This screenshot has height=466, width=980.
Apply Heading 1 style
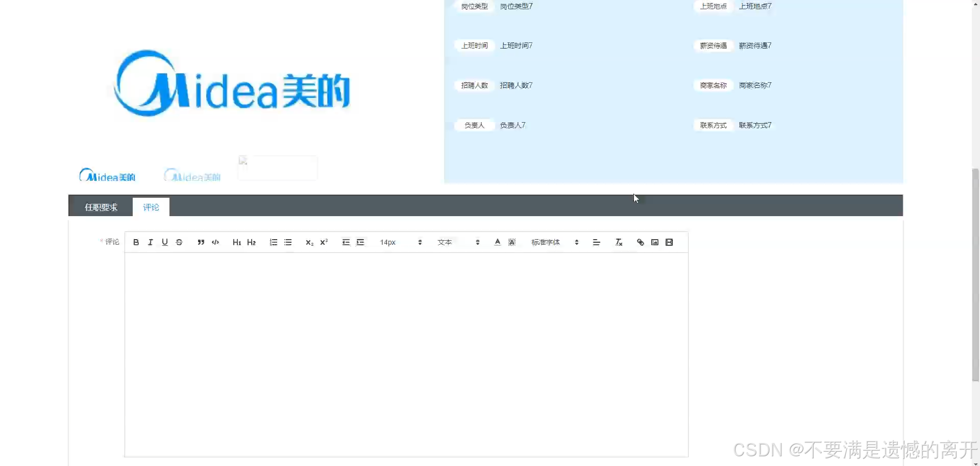(237, 242)
